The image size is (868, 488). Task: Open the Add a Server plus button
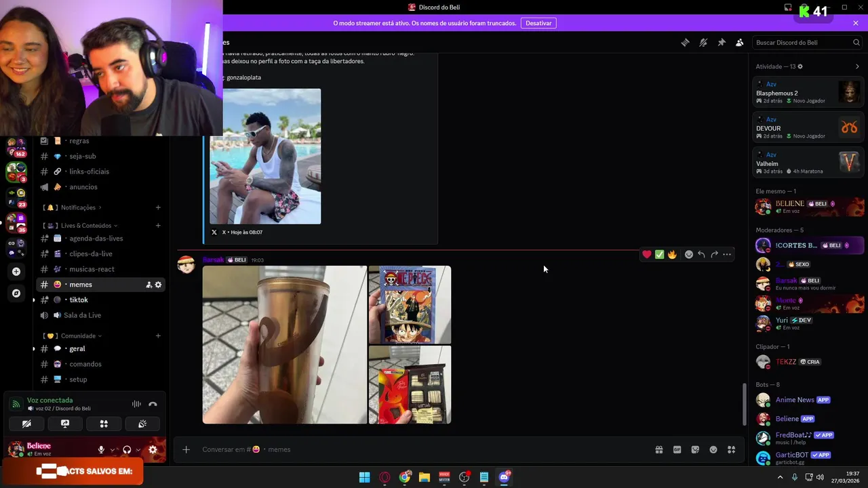16,272
